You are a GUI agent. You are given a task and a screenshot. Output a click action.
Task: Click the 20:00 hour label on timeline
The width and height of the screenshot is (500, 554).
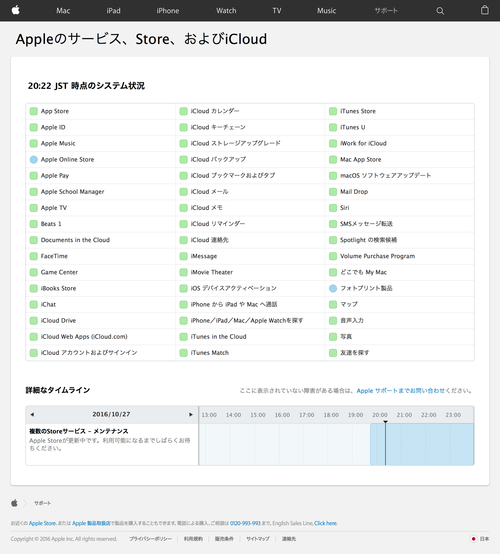[x=380, y=415]
